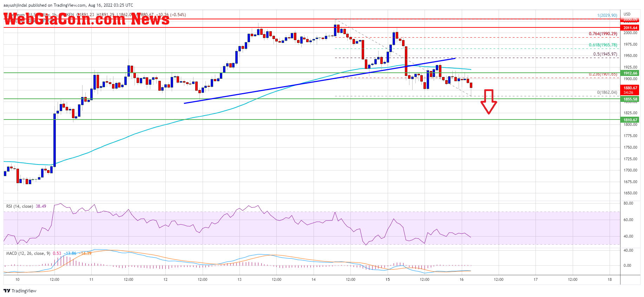Click the 1975.00 price axis tick

pyautogui.click(x=630, y=44)
